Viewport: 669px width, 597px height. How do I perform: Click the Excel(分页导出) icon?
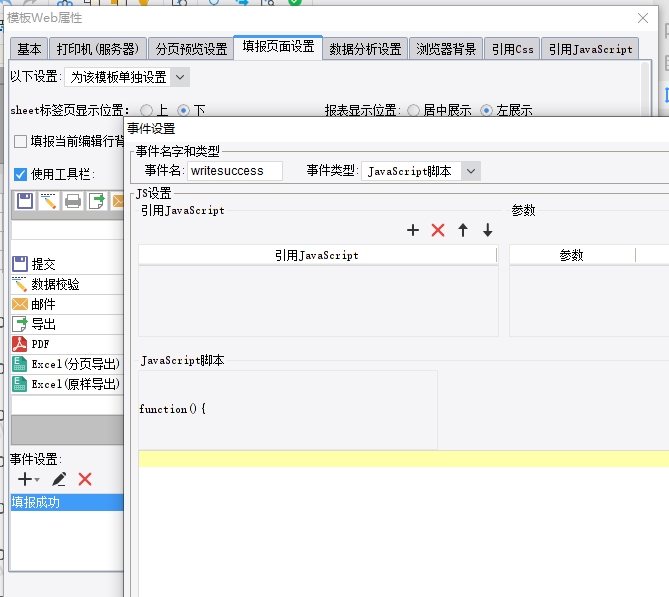tap(20, 364)
